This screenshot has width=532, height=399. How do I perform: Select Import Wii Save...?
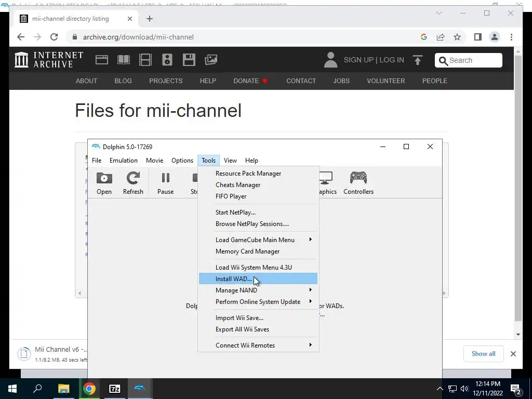click(x=258, y=318)
